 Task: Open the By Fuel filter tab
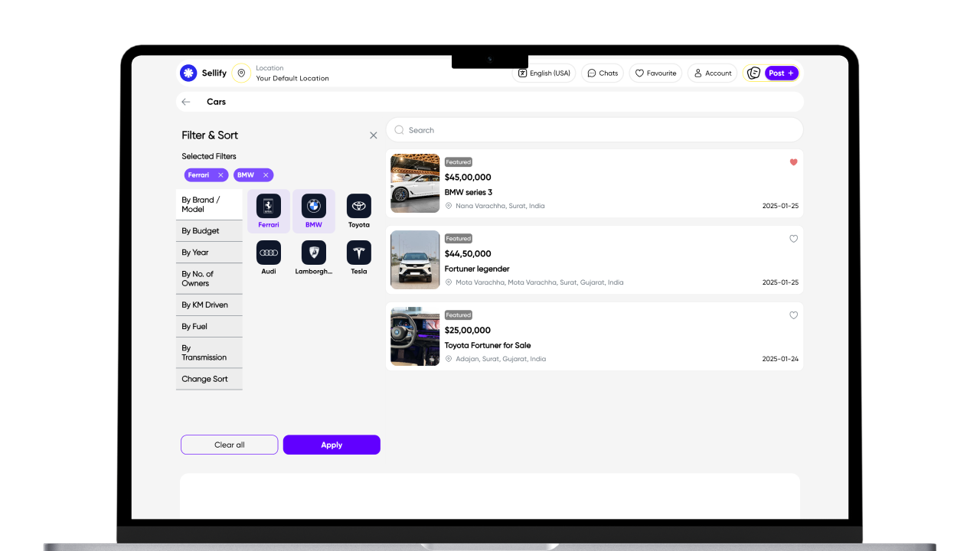tap(209, 326)
